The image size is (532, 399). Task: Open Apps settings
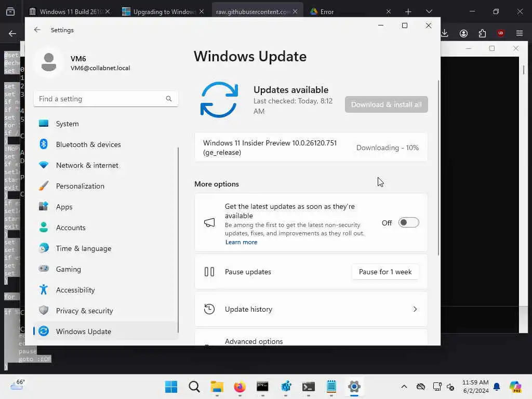click(106, 207)
